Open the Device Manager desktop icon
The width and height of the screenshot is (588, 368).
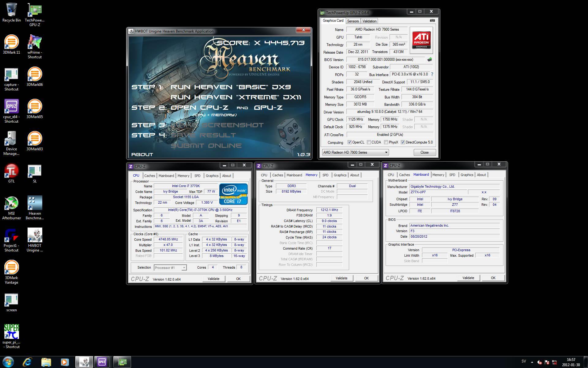(11, 144)
